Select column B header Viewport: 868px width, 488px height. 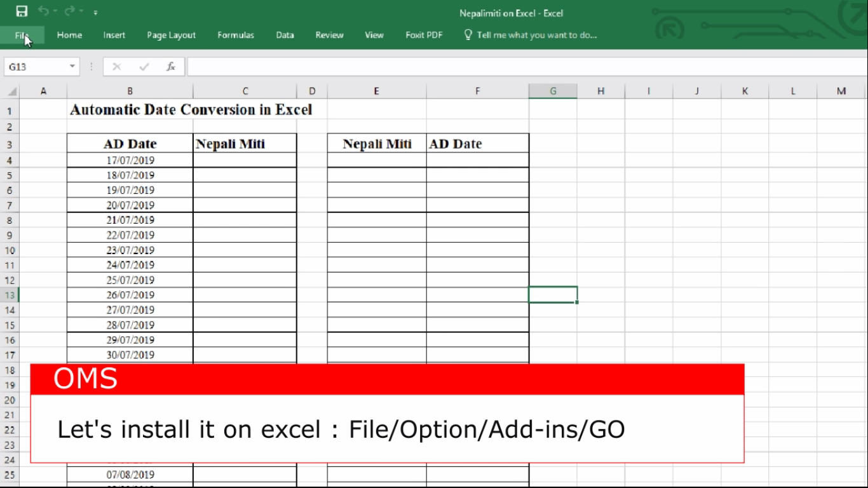pos(130,91)
